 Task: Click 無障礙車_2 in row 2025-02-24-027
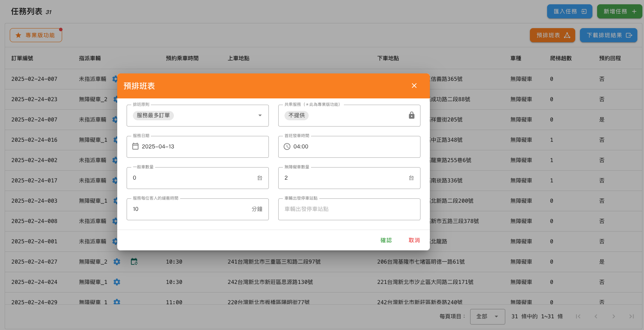(93, 262)
